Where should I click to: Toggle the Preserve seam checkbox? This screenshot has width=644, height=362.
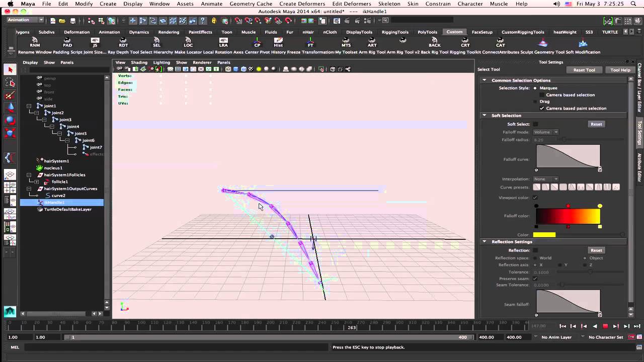tap(535, 279)
